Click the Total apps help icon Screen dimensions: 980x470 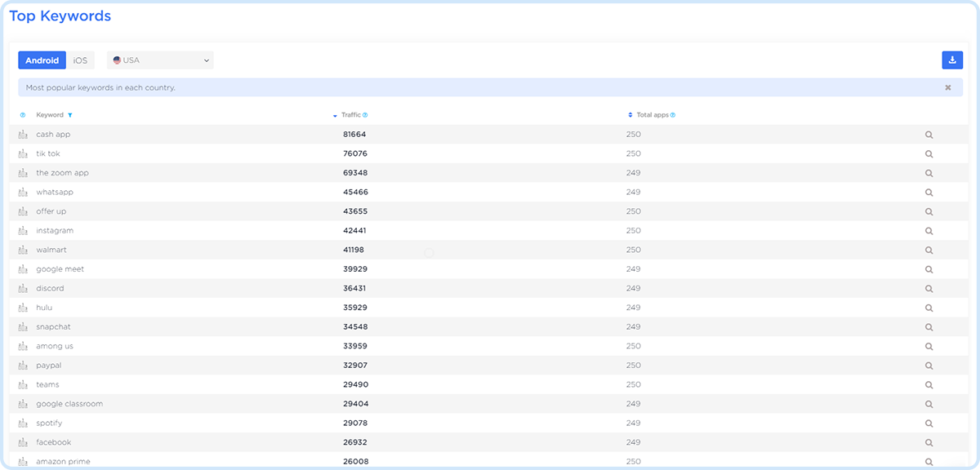click(x=673, y=115)
